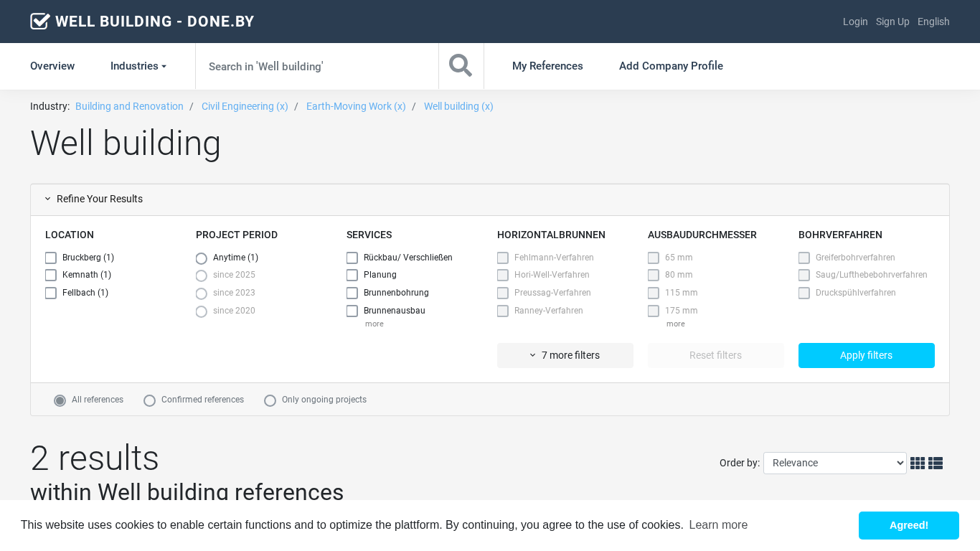Select Only ongoing projects radio button
This screenshot has height=551, width=980.
[270, 400]
